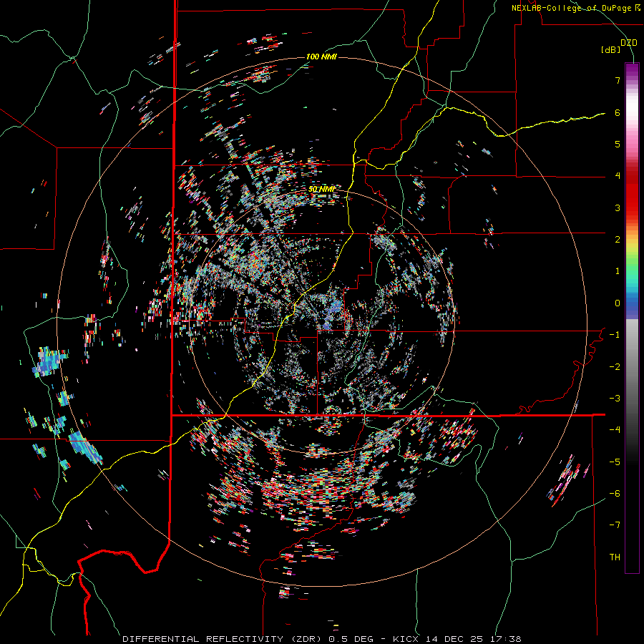Click the DZD legend title
The height and width of the screenshot is (644, 644).
tap(628, 42)
